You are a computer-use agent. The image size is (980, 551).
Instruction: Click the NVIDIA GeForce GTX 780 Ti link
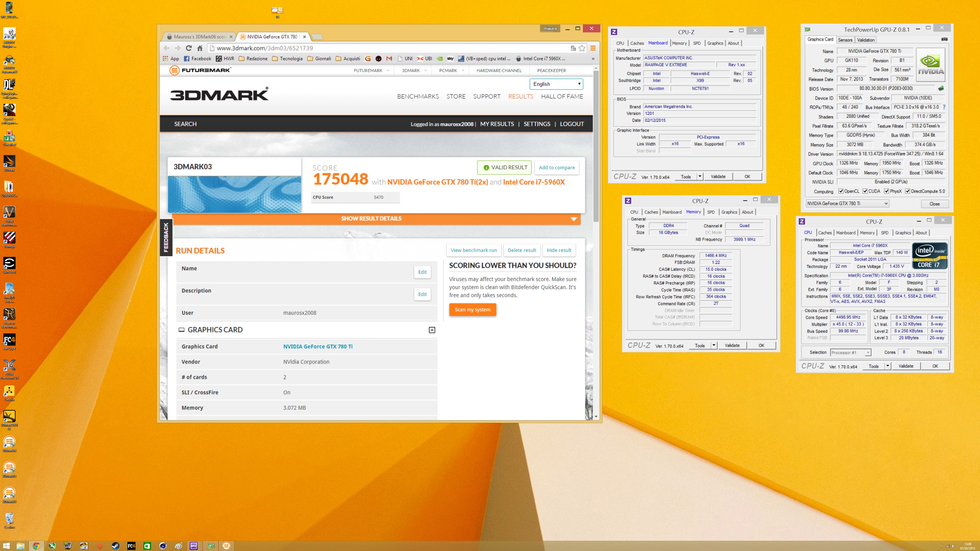coord(318,346)
